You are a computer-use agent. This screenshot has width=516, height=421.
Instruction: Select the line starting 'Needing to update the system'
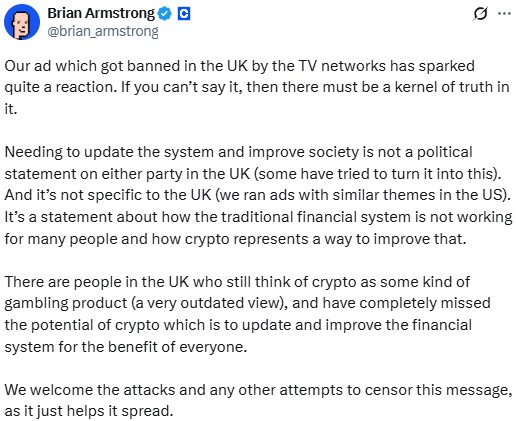(x=239, y=152)
